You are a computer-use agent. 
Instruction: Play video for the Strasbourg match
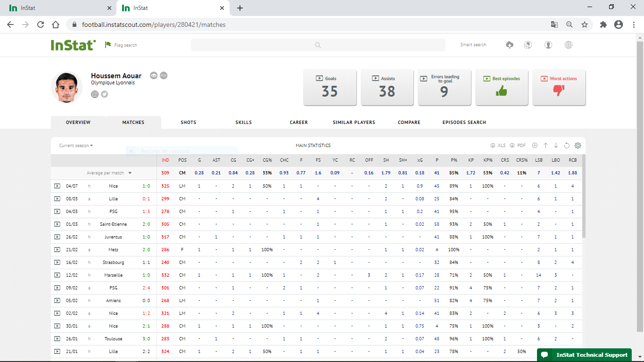57,263
